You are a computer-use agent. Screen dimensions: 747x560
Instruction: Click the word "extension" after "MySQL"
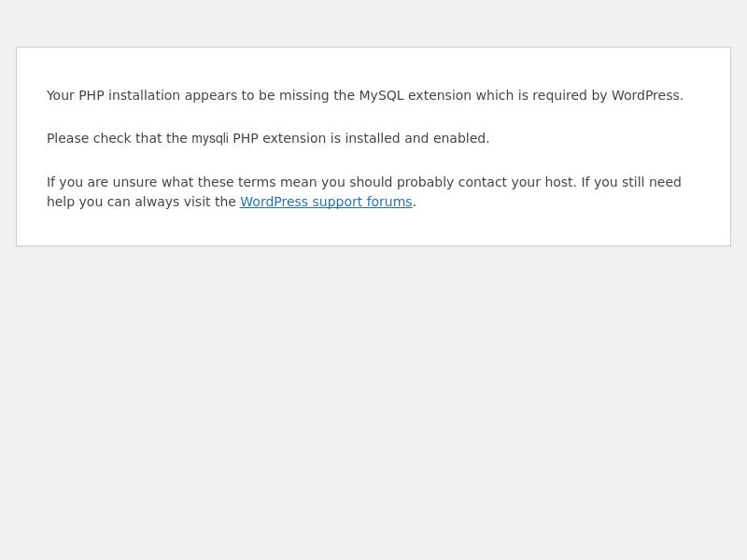(x=440, y=95)
